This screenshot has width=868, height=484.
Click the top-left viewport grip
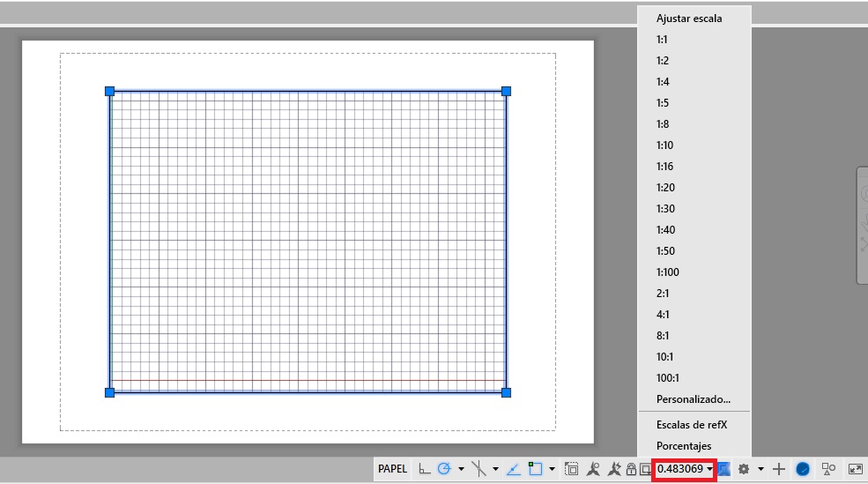(109, 92)
